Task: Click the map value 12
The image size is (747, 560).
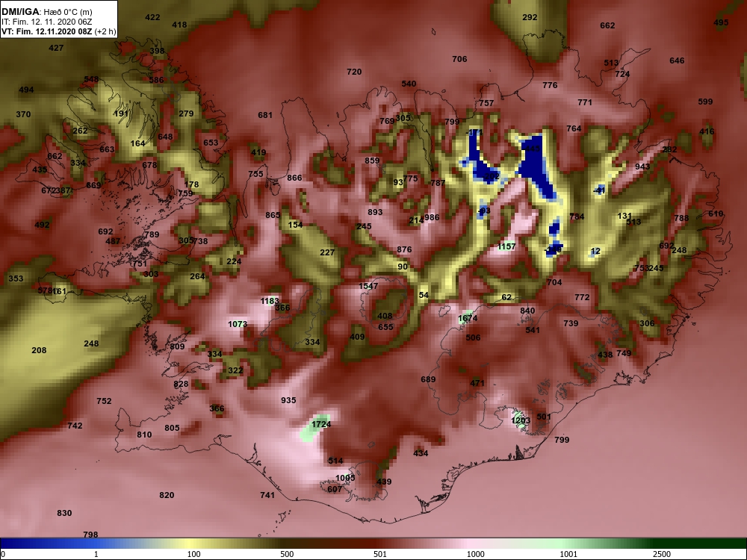Action: [595, 251]
